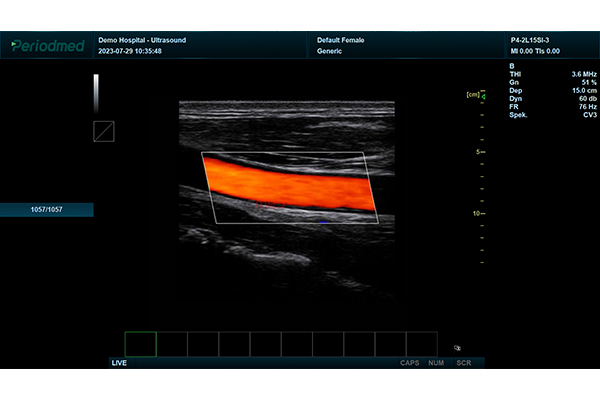
Task: Click the Periodmed logo
Action: click(47, 45)
